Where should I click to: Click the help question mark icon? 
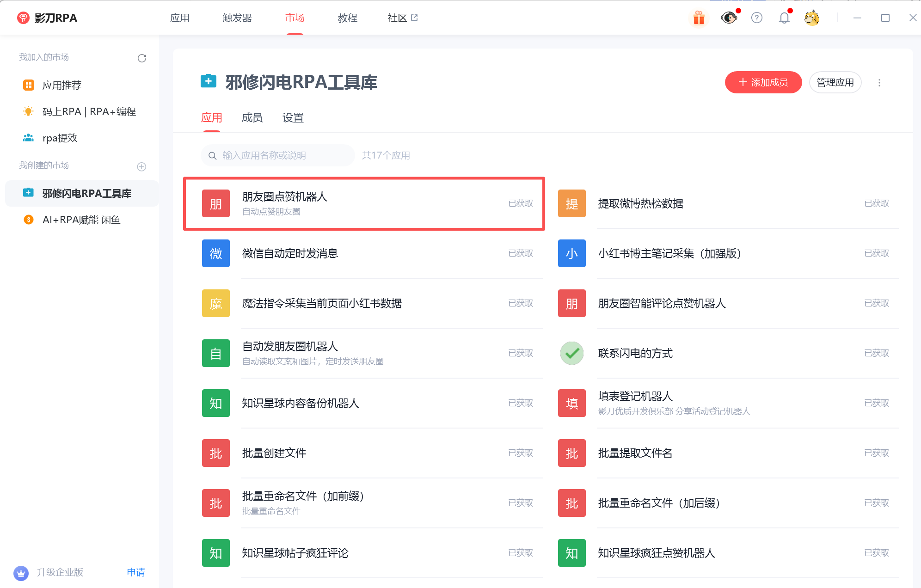click(x=757, y=18)
